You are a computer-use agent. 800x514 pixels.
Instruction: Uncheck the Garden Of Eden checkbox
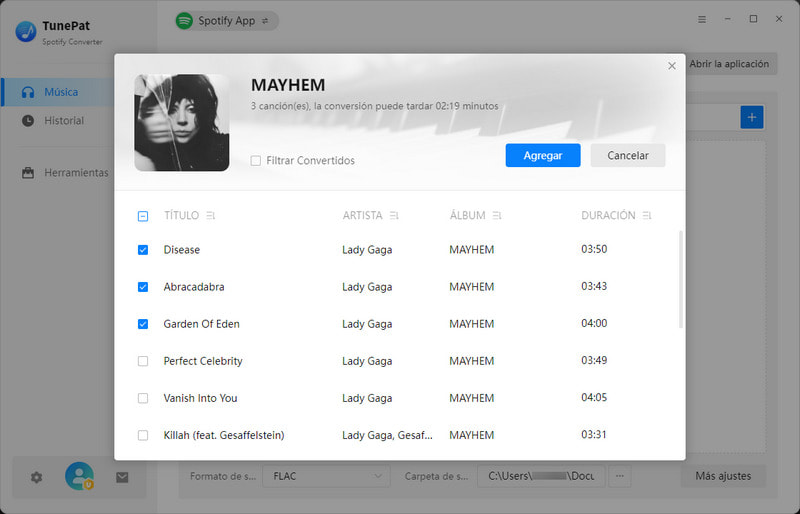(143, 324)
